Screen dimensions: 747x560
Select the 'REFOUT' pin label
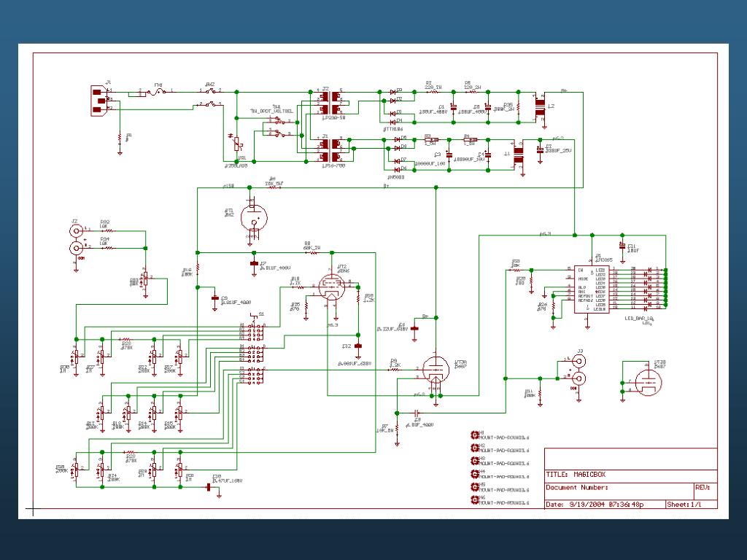point(585,296)
